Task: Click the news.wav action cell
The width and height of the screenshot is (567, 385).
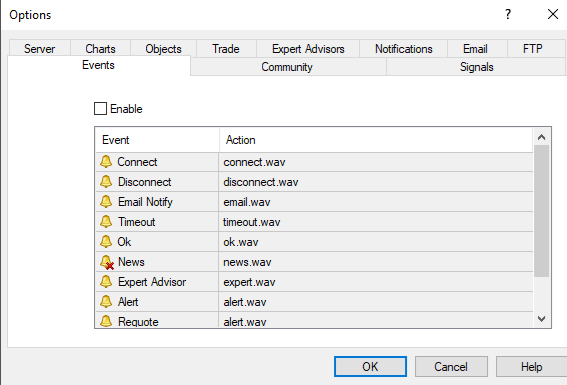Action: 376,262
